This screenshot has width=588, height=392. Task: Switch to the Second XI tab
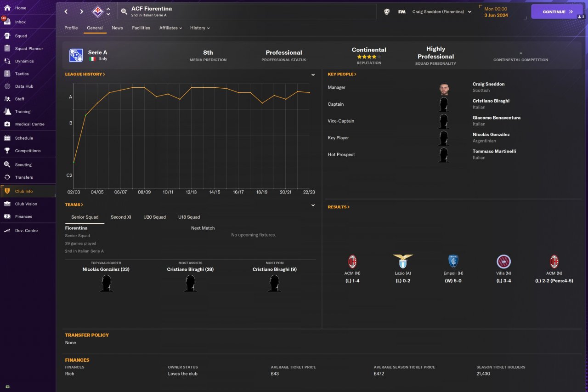121,217
